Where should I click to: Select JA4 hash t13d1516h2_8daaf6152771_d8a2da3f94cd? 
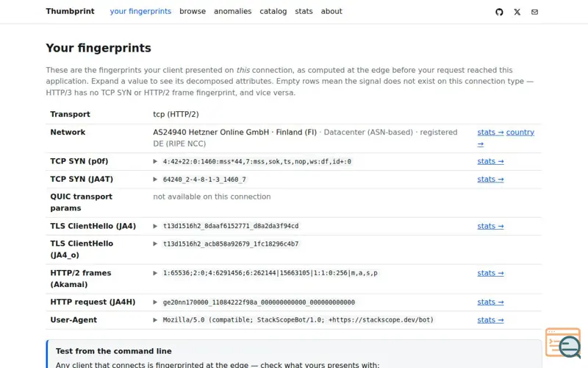pyautogui.click(x=231, y=226)
